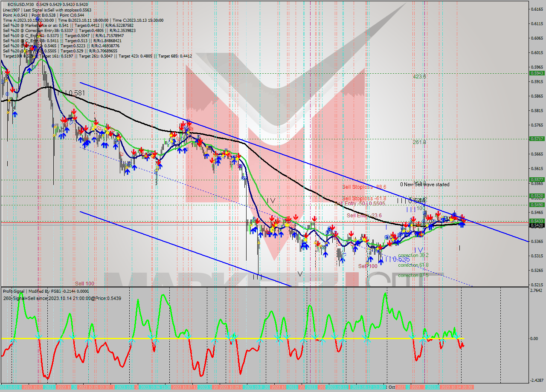Select the 'Sell Entry -23.6' Fibonacci label
546x392 pixels.
[x=364, y=215]
